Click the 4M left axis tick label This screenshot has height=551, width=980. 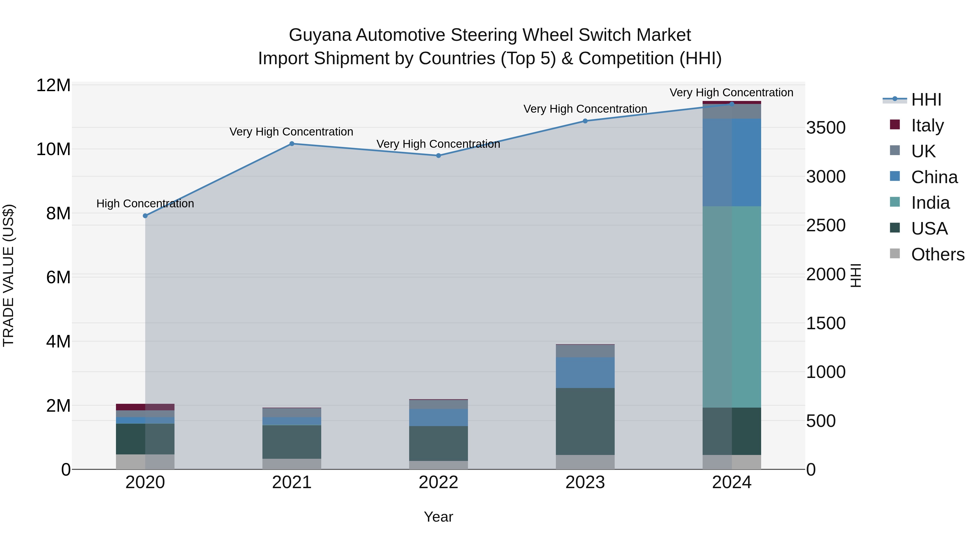click(x=58, y=341)
